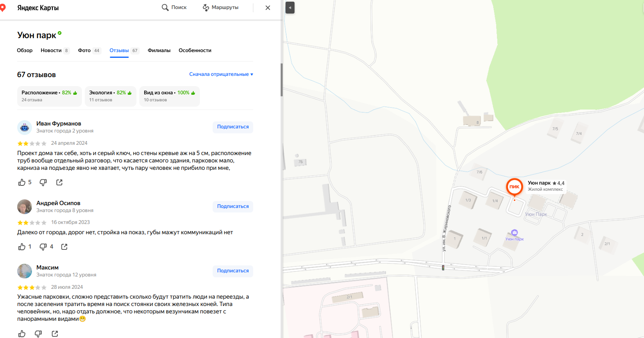Image resolution: width=644 pixels, height=338 pixels.
Task: Open Иван Фурманов's avatar
Action: 25,128
